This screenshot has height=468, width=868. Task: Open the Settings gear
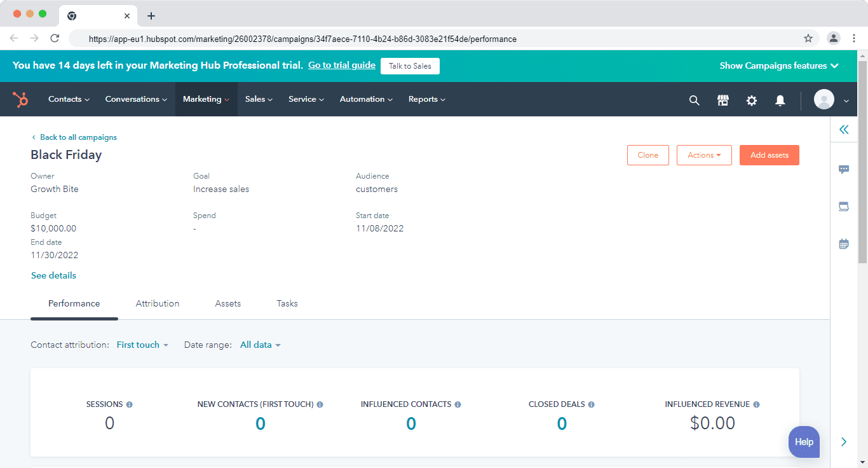pos(751,100)
